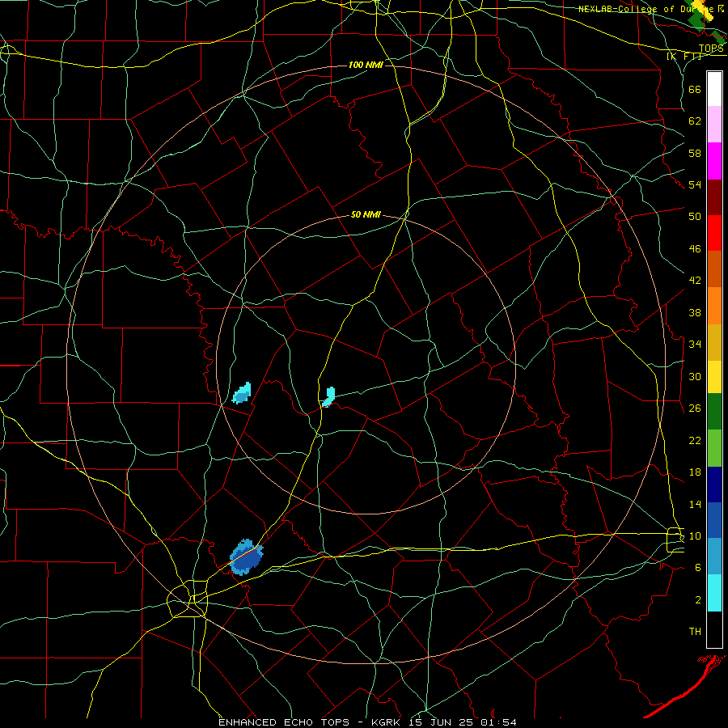This screenshot has height=728, width=728.
Task: Click the small cyan echo near the radar center
Action: [x=328, y=397]
